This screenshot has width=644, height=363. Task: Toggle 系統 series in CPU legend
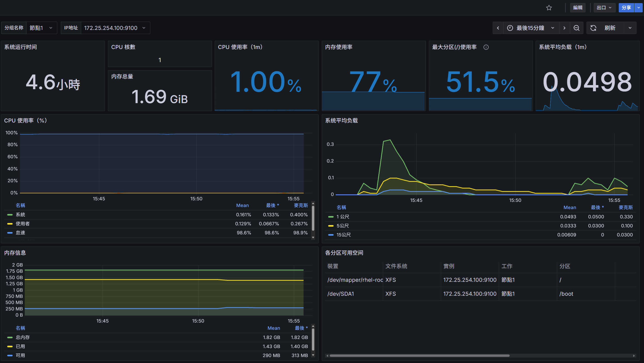pyautogui.click(x=20, y=214)
